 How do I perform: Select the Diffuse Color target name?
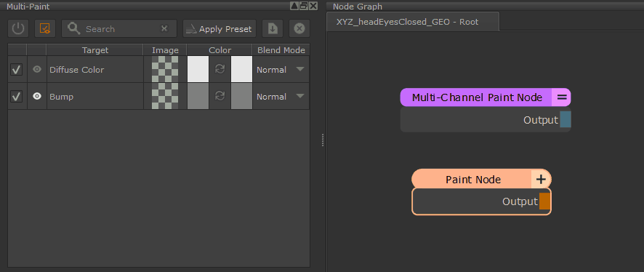[77, 69]
